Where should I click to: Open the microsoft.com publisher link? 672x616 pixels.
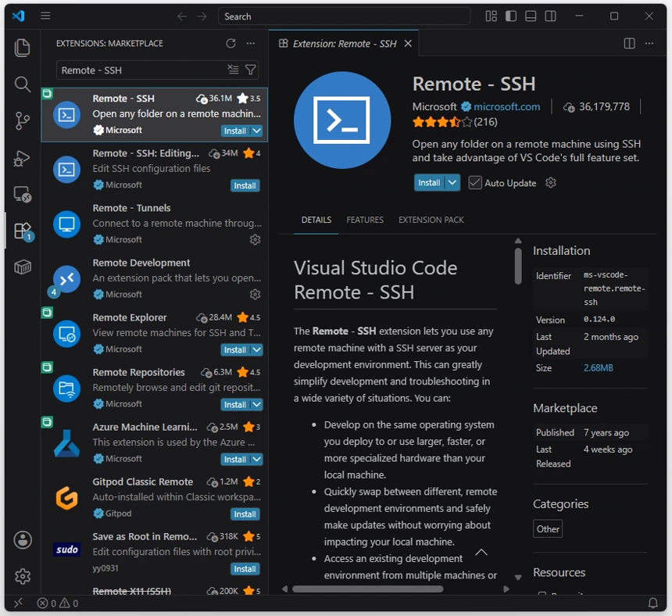coord(506,107)
